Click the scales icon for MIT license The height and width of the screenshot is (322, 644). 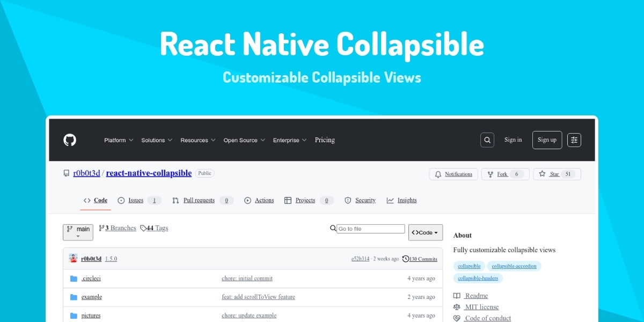tap(458, 306)
